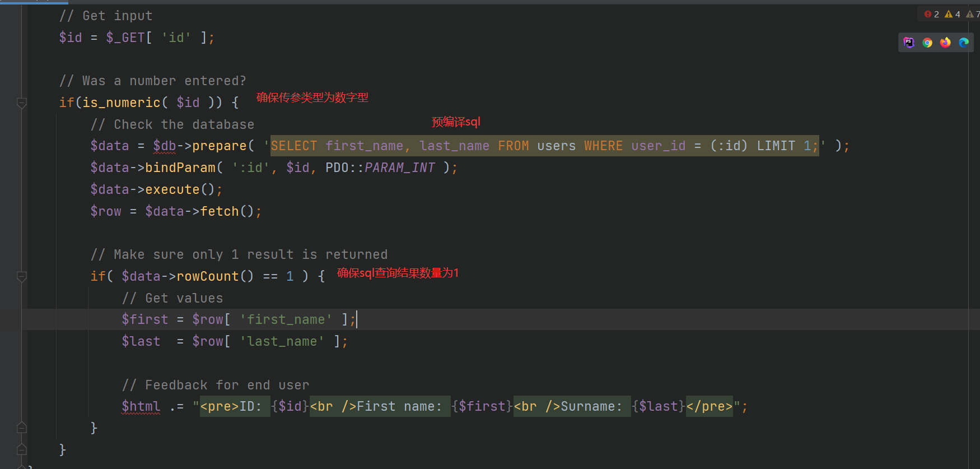This screenshot has width=980, height=469.
Task: Place cursor on is_numeric function call
Action: pyautogui.click(x=122, y=103)
